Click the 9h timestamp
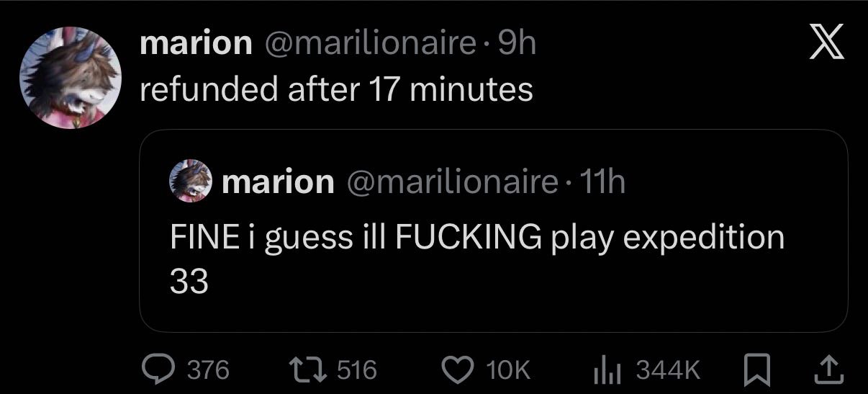The width and height of the screenshot is (868, 394). click(x=516, y=45)
